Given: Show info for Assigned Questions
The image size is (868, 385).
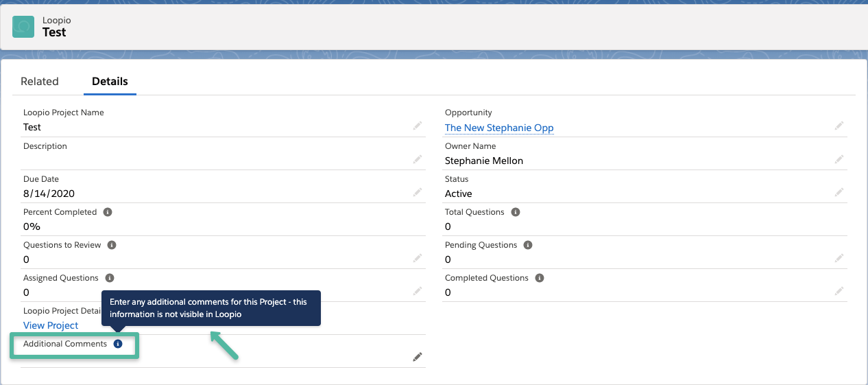Looking at the screenshot, I should (x=110, y=278).
